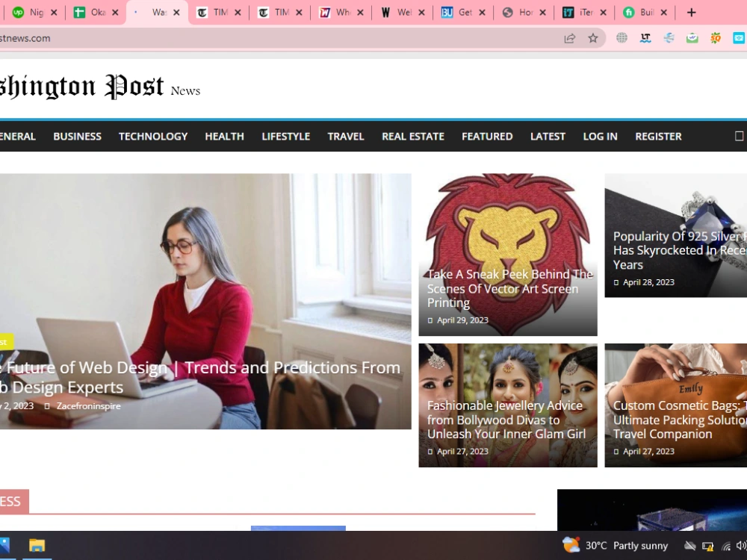Viewport: 747px width, 560px height.
Task: Open a new browser tab
Action: click(691, 13)
